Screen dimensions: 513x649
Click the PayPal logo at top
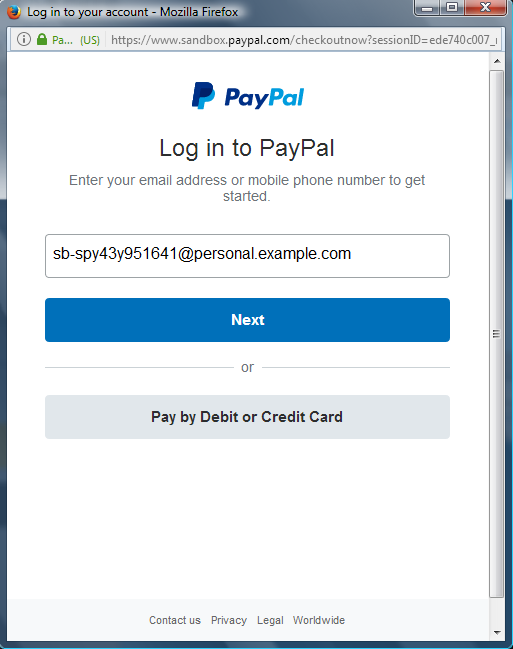click(248, 96)
